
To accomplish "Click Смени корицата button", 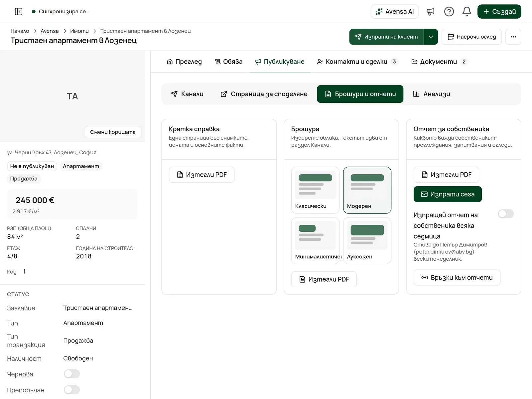I will pyautogui.click(x=113, y=132).
